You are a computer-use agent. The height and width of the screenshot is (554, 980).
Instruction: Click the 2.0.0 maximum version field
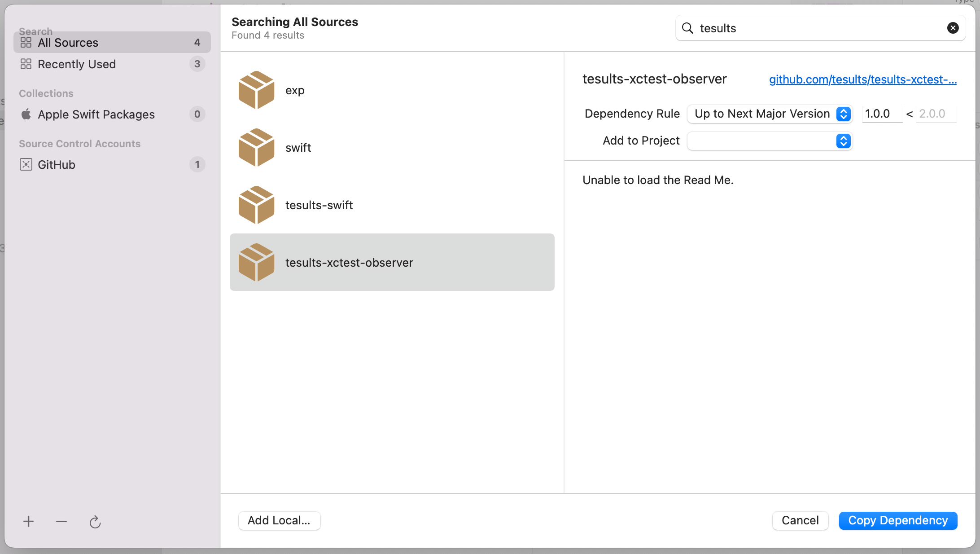tap(936, 114)
